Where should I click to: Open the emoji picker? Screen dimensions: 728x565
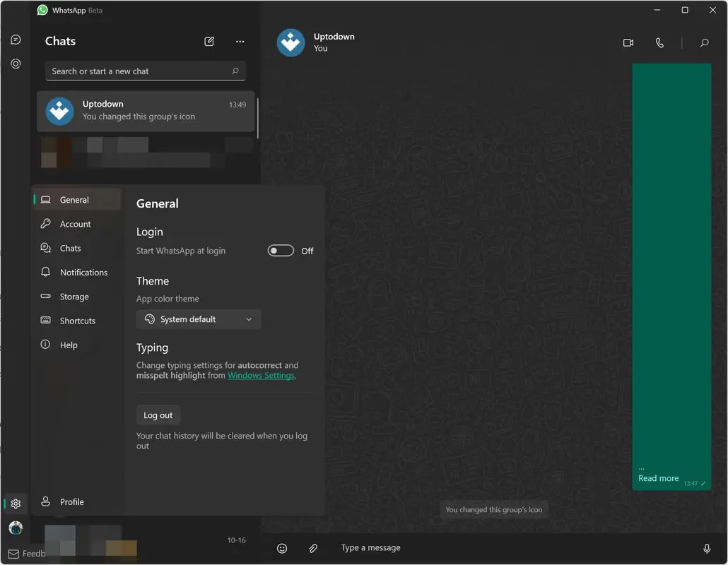[x=282, y=548]
